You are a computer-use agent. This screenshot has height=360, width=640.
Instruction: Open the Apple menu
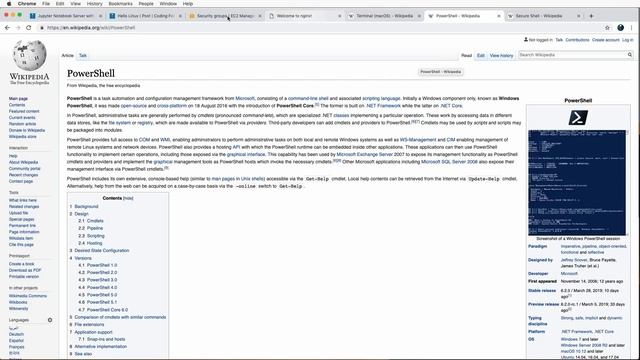click(x=9, y=4)
